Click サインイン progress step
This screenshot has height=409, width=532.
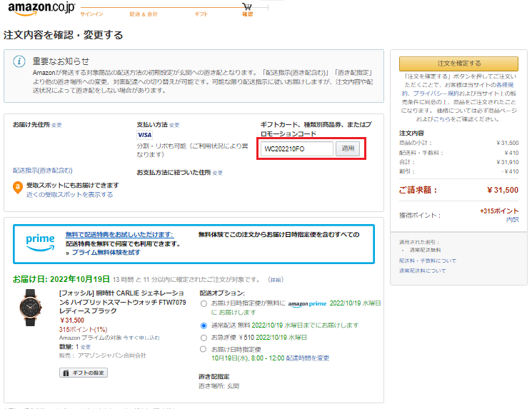(91, 14)
